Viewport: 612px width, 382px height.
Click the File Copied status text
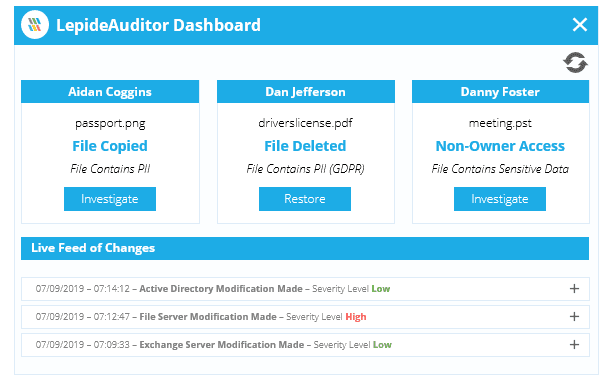110,146
